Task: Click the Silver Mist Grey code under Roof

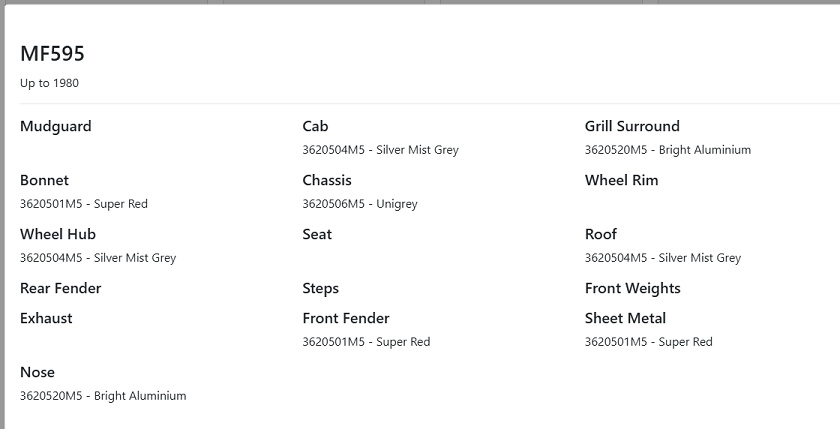Action: pos(662,258)
